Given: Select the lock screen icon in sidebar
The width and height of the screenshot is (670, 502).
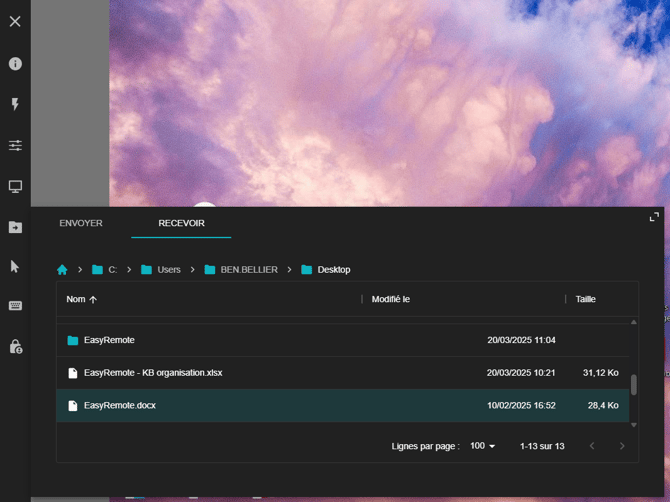Looking at the screenshot, I should 16,346.
